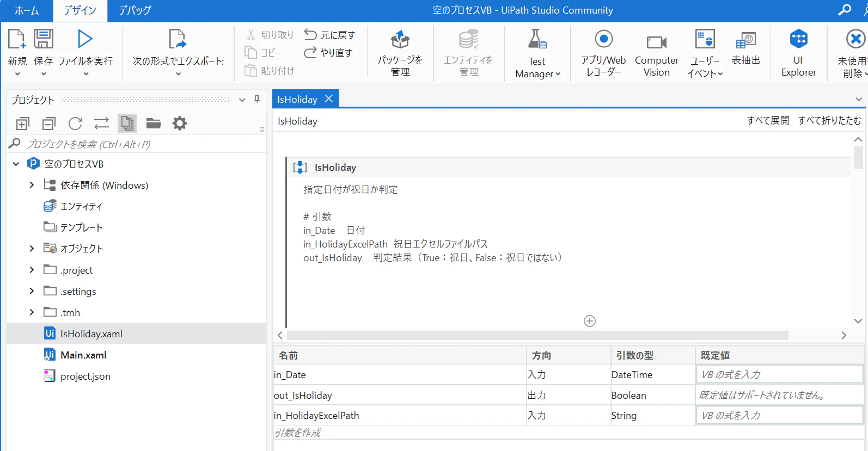Click the Refresh icon in Project panel
This screenshot has width=868, height=451.
click(75, 123)
